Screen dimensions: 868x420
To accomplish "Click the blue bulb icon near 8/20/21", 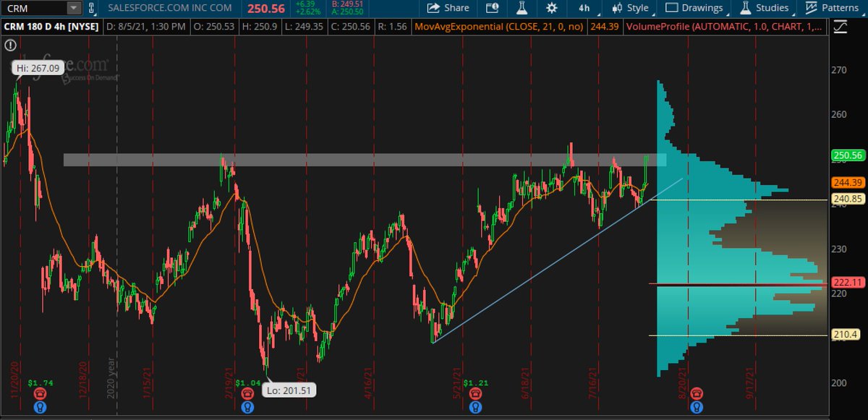I will pyautogui.click(x=696, y=408).
